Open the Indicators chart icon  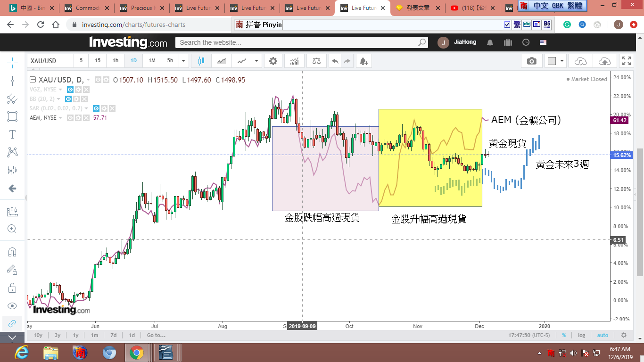pos(294,61)
